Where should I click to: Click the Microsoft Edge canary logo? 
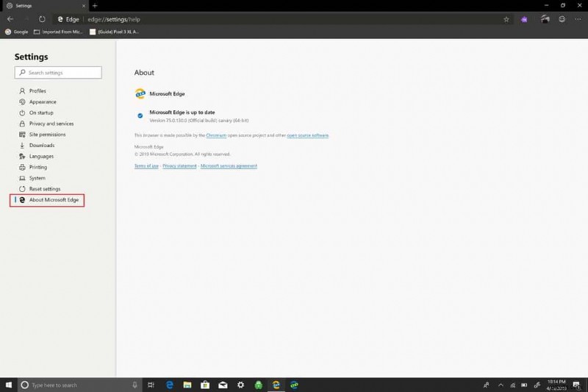pyautogui.click(x=140, y=93)
